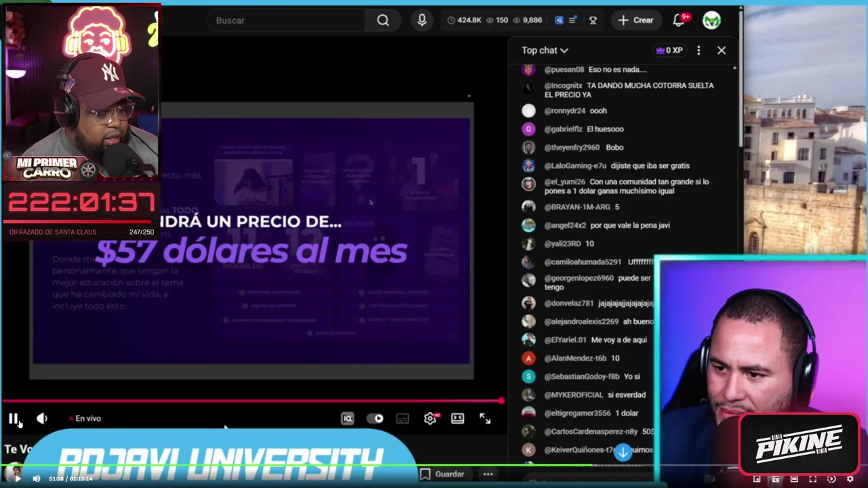The image size is (868, 488).
Task: Click @LaloGaming-e7u chat message
Action: coord(616,165)
